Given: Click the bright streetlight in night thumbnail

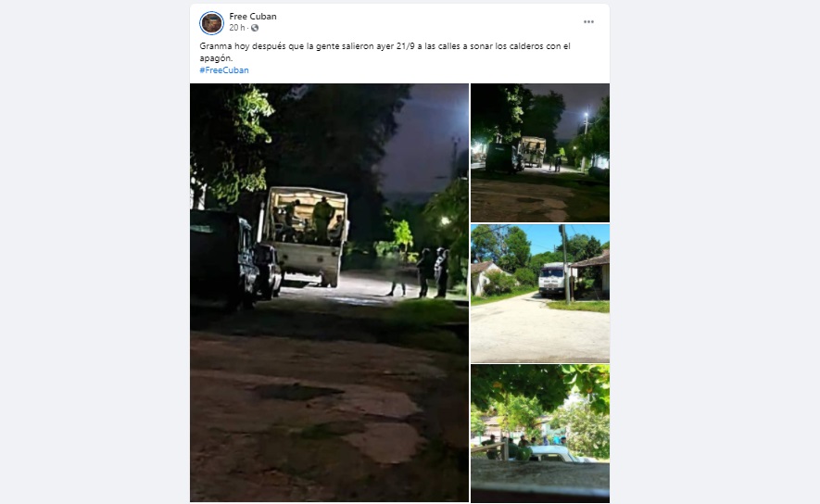Looking at the screenshot, I should (587, 115).
